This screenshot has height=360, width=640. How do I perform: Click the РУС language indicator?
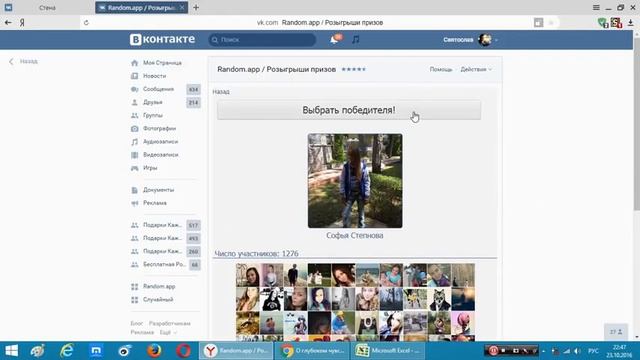593,351
